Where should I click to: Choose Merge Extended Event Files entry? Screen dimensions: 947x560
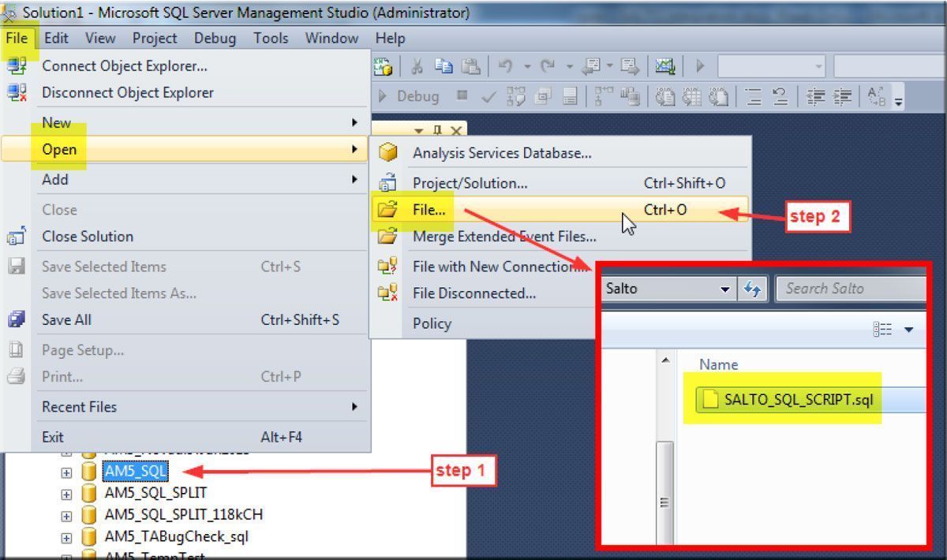[561, 236]
